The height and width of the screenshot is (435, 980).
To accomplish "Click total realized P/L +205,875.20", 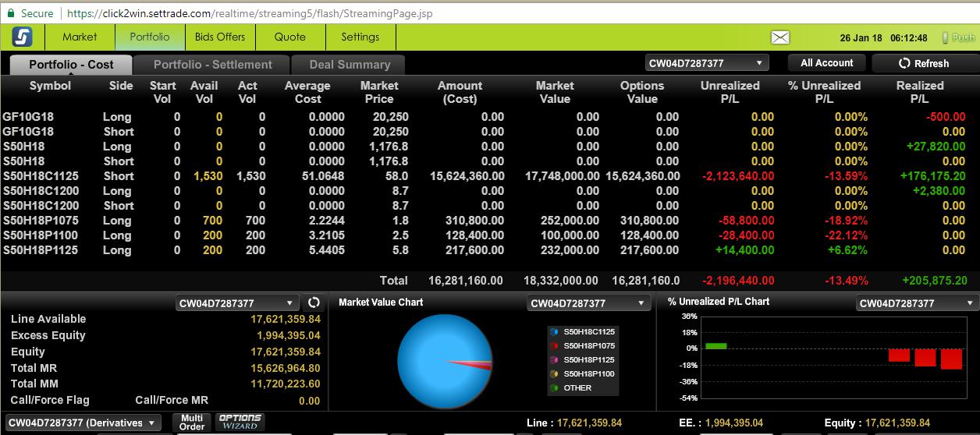I will [x=934, y=281].
